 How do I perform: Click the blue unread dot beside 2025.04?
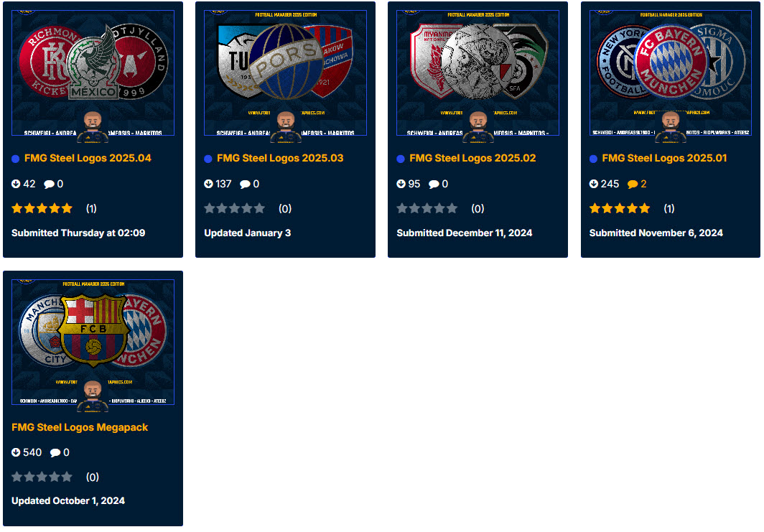16,159
